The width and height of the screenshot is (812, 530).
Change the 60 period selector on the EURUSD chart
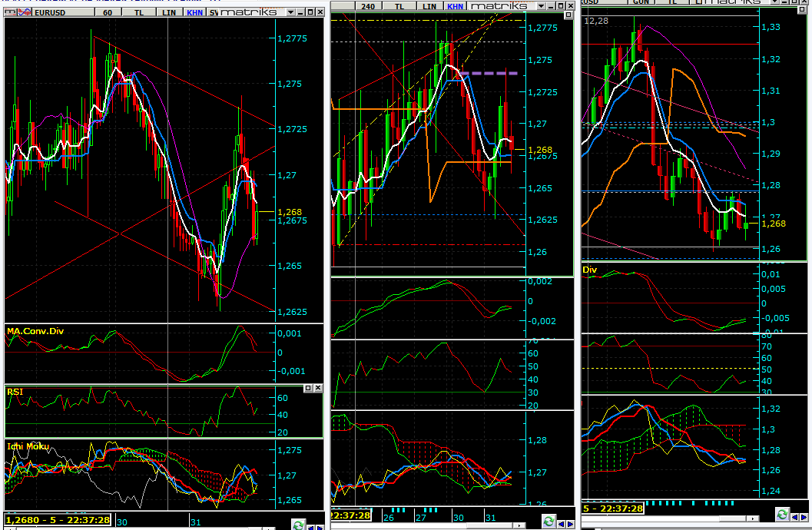click(107, 12)
